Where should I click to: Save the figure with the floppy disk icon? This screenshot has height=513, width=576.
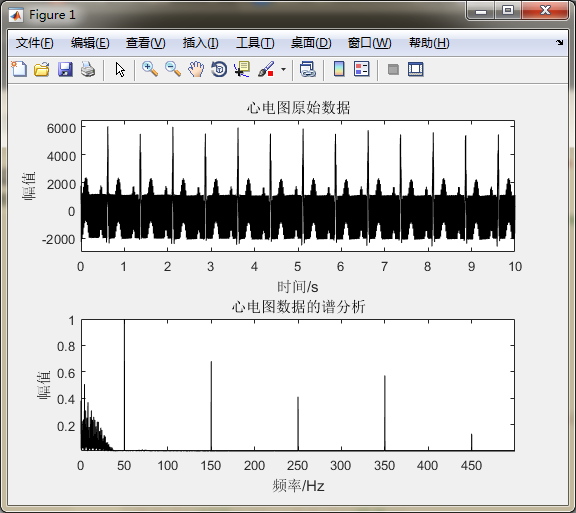point(65,69)
